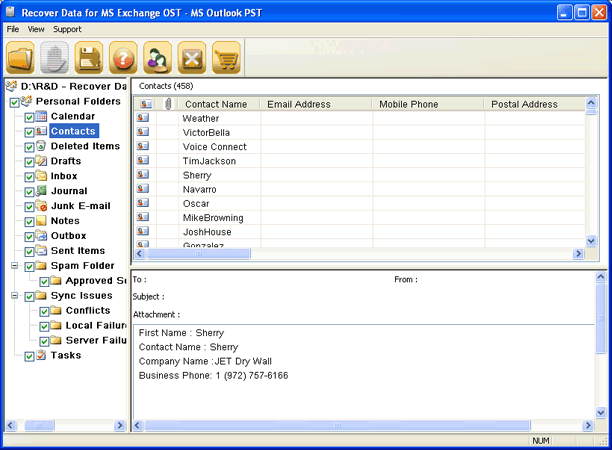This screenshot has width=612, height=450.
Task: Click the Email Address column header
Action: 299,104
